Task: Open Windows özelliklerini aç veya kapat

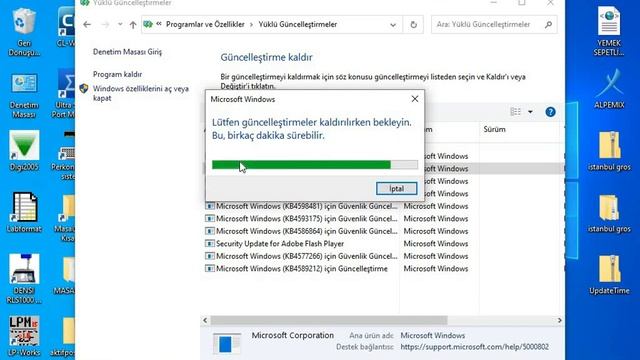Action: 140,93
